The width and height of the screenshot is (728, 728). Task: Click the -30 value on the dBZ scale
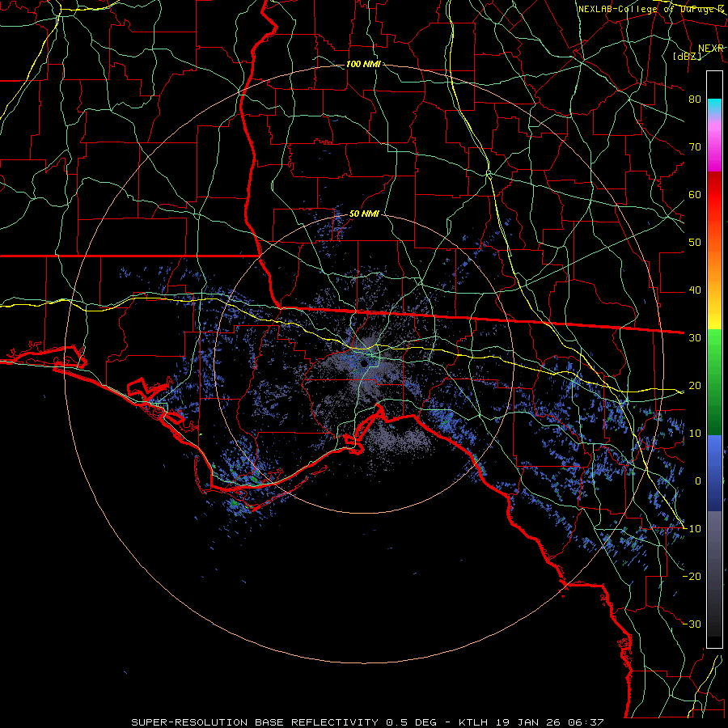pyautogui.click(x=692, y=624)
